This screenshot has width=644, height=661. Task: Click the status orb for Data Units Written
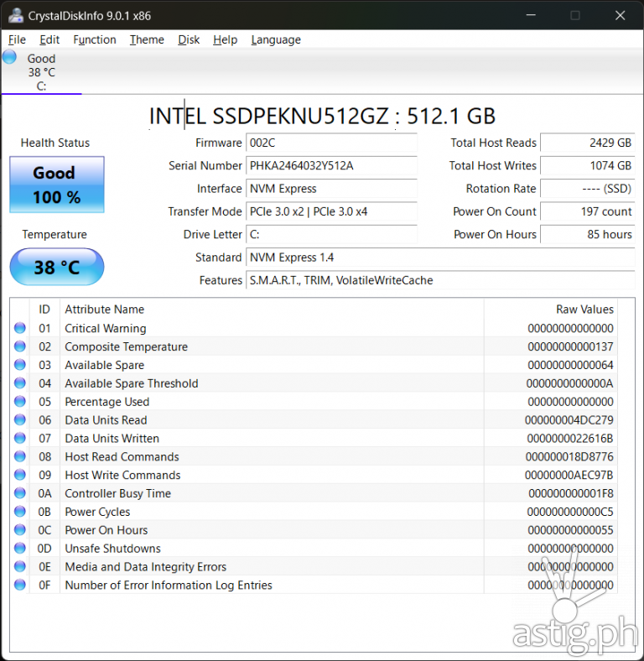20,439
